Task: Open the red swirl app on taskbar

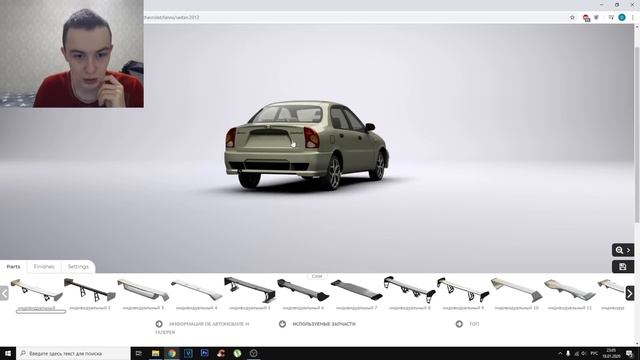Action: pos(221,353)
